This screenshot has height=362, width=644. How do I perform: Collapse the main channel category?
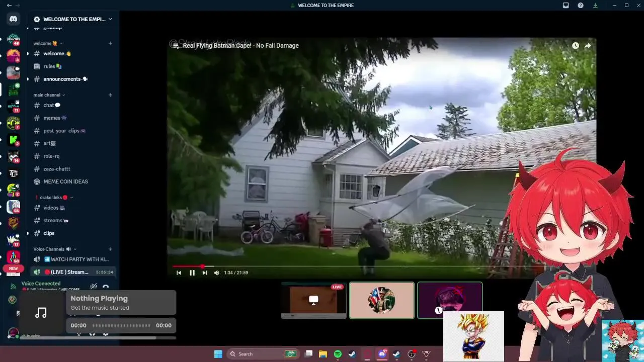pyautogui.click(x=49, y=95)
